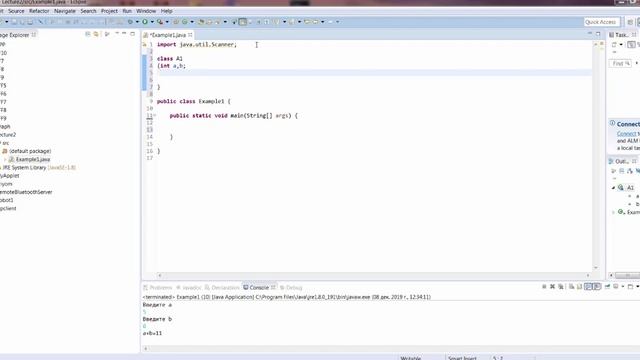640x360 pixels.
Task: Click the editor vertical scrollbar
Action: click(x=596, y=155)
